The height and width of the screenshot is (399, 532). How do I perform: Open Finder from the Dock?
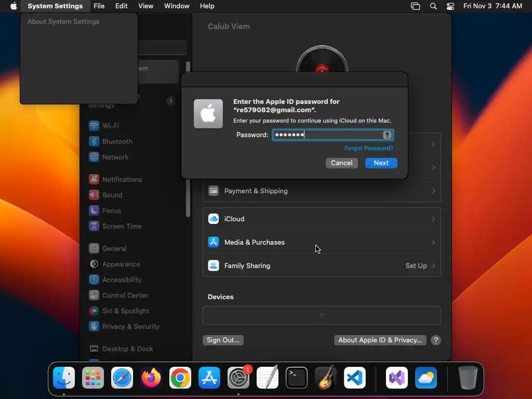tap(64, 378)
